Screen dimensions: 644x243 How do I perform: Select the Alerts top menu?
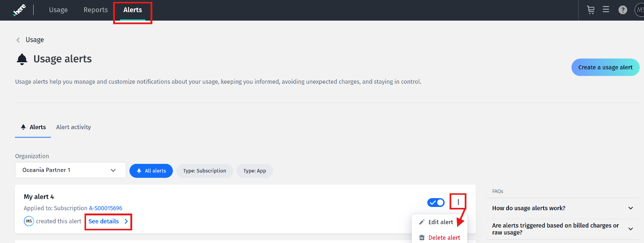point(133,10)
